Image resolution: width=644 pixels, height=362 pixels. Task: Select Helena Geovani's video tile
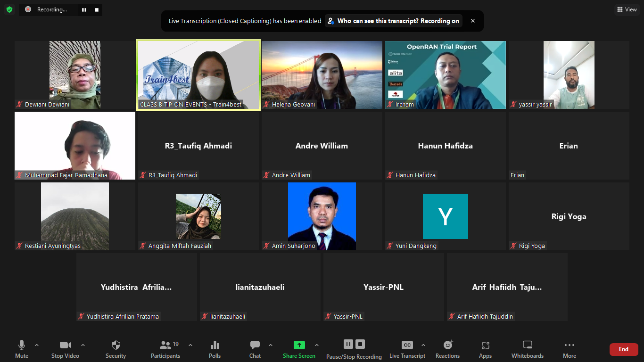pyautogui.click(x=322, y=75)
